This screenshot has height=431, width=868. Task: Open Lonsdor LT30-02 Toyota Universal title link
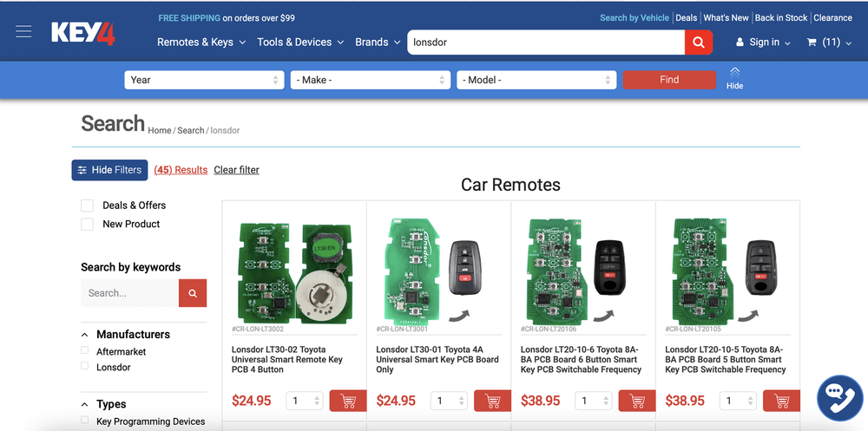[287, 360]
